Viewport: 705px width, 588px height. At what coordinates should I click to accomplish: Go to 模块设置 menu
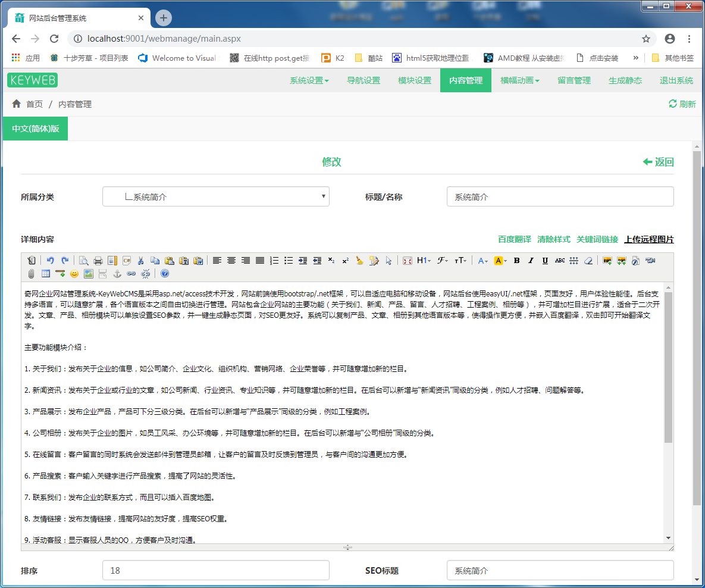415,80
